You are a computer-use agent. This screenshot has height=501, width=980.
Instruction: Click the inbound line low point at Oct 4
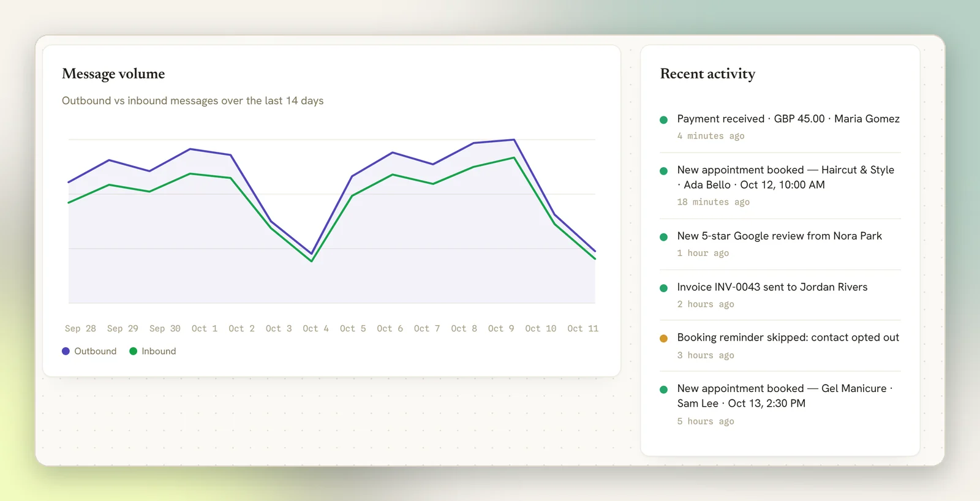[x=312, y=262]
